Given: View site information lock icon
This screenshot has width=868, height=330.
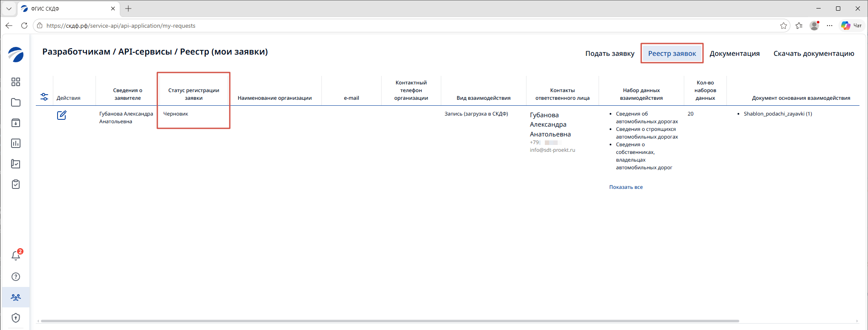Looking at the screenshot, I should pos(40,26).
